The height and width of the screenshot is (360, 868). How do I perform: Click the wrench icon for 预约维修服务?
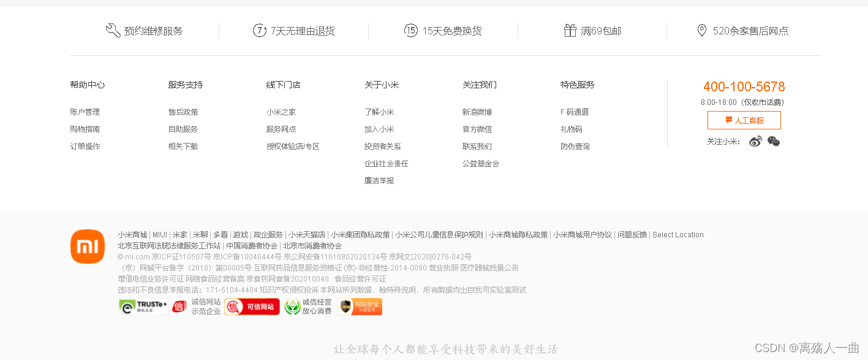tap(113, 31)
